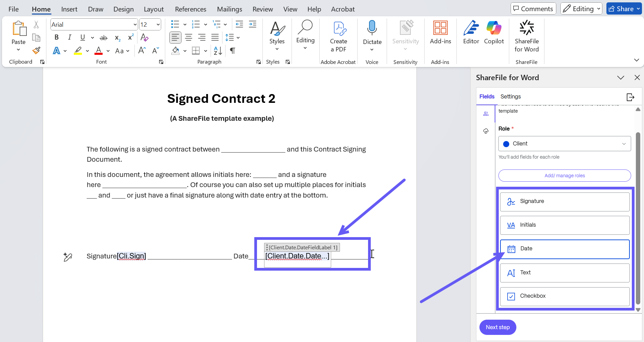Open the Role dropdown showing Client
Screen dimensions: 644x342
[x=564, y=144]
